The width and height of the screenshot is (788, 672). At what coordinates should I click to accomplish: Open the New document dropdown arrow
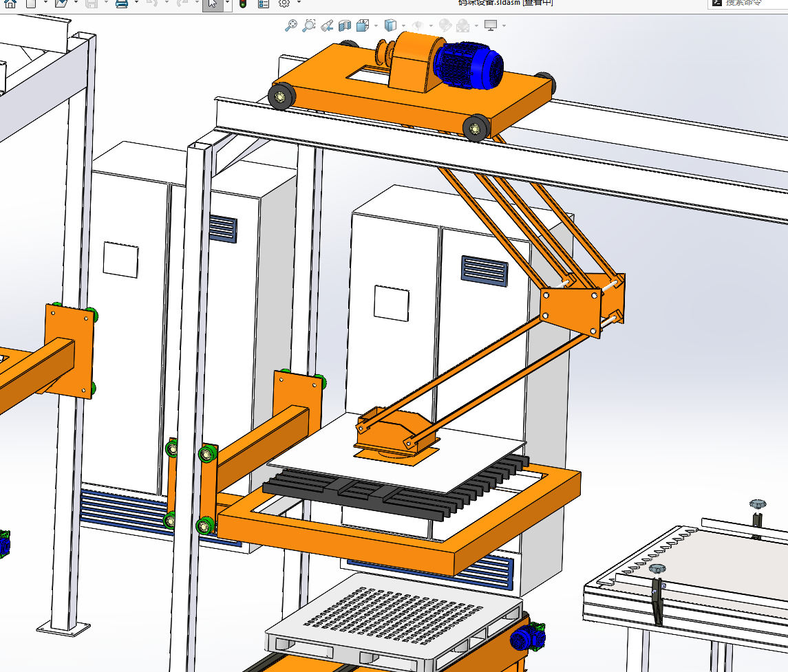coord(45,3)
